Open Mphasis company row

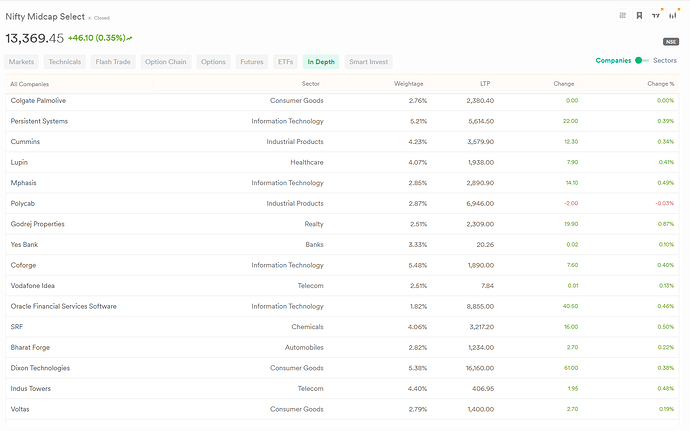(342, 183)
